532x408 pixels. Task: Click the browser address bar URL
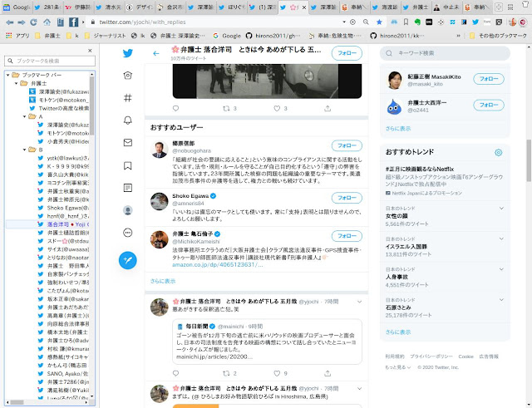(142, 22)
